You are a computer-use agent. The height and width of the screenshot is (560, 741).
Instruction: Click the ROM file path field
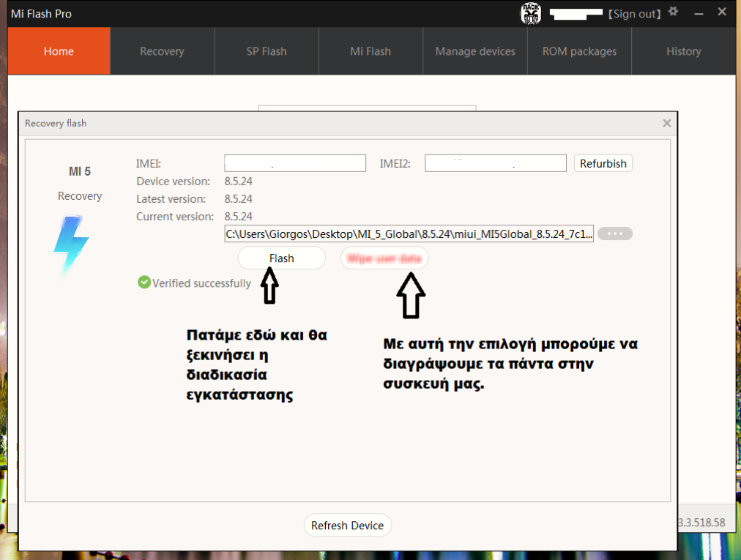click(409, 234)
